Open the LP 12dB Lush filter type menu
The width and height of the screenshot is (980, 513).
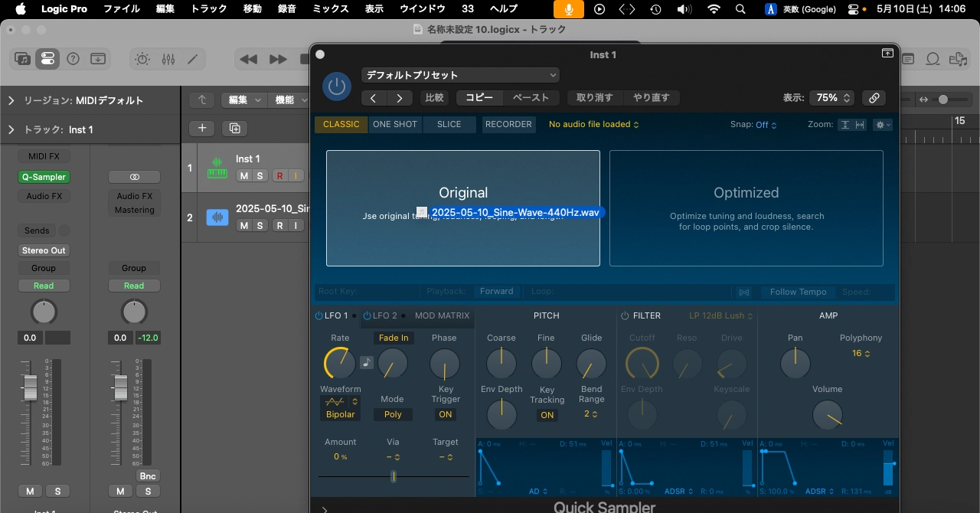click(x=721, y=315)
